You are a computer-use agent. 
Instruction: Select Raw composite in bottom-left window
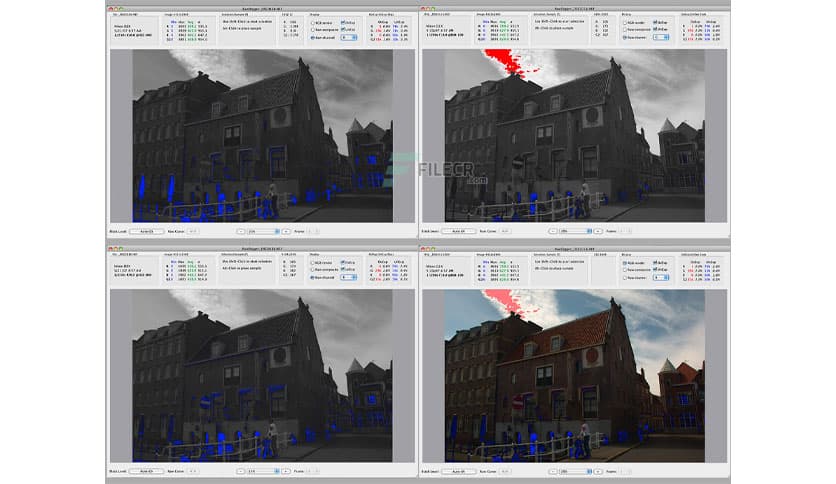tap(311, 268)
